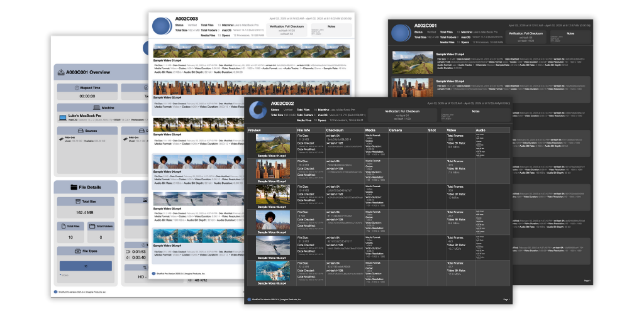Select the Checksum column header

(x=335, y=130)
